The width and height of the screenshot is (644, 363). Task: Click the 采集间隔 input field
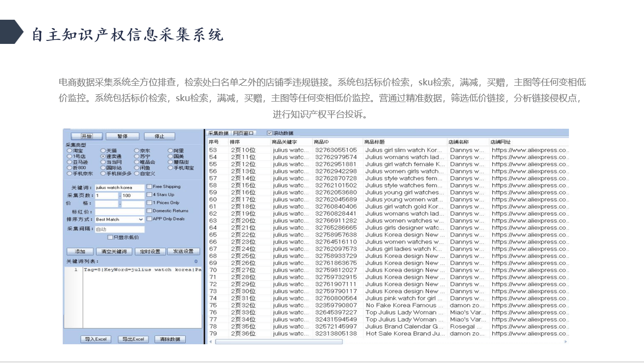pyautogui.click(x=120, y=229)
